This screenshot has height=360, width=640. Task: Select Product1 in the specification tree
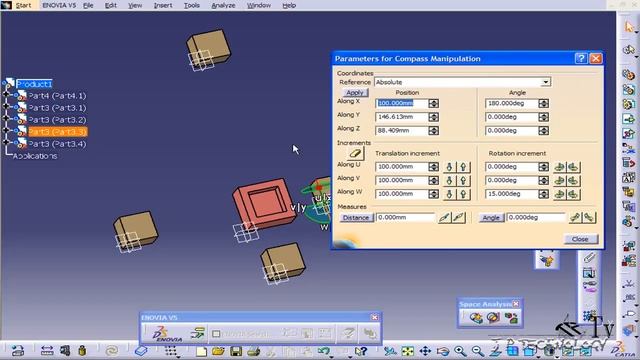pyautogui.click(x=34, y=84)
